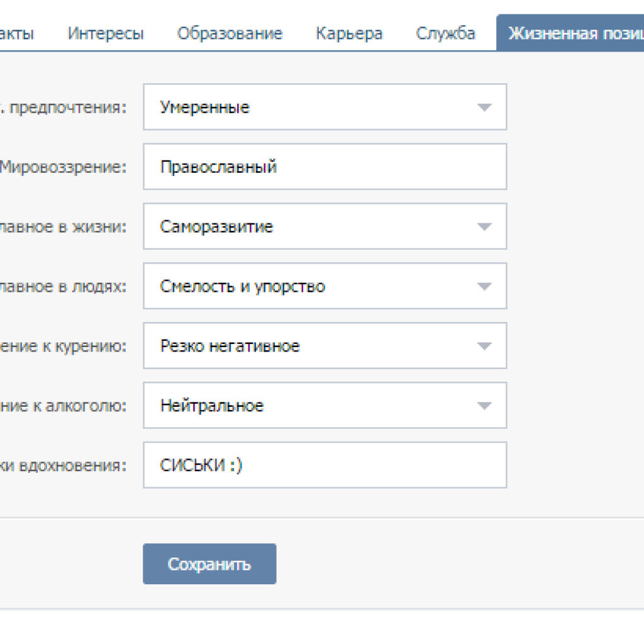
Task: Switch to the Интересы tab
Action: point(106,33)
